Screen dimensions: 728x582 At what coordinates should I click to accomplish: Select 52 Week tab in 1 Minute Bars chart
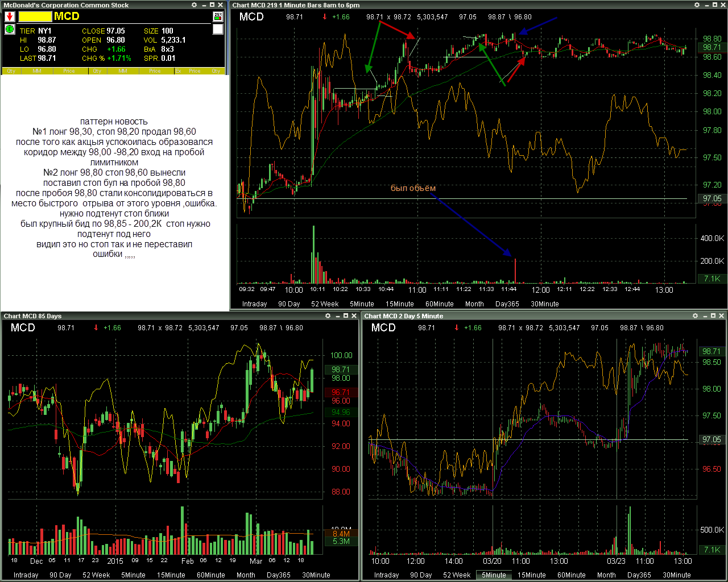(x=325, y=304)
